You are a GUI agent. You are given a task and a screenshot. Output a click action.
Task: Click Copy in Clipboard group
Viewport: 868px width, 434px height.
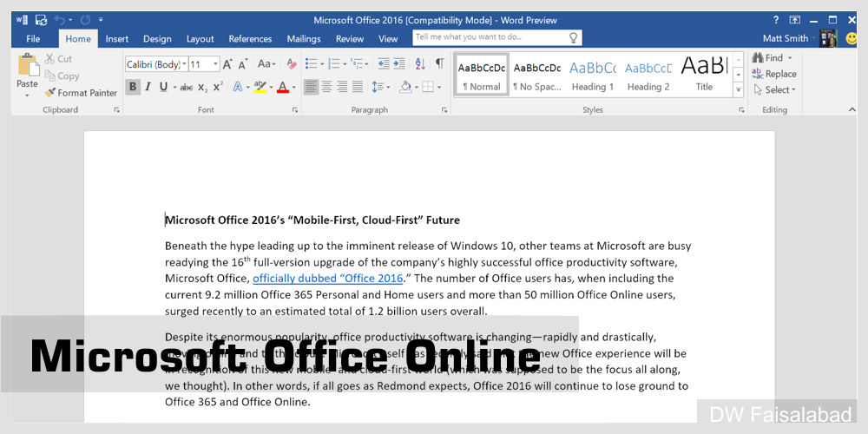pos(62,76)
